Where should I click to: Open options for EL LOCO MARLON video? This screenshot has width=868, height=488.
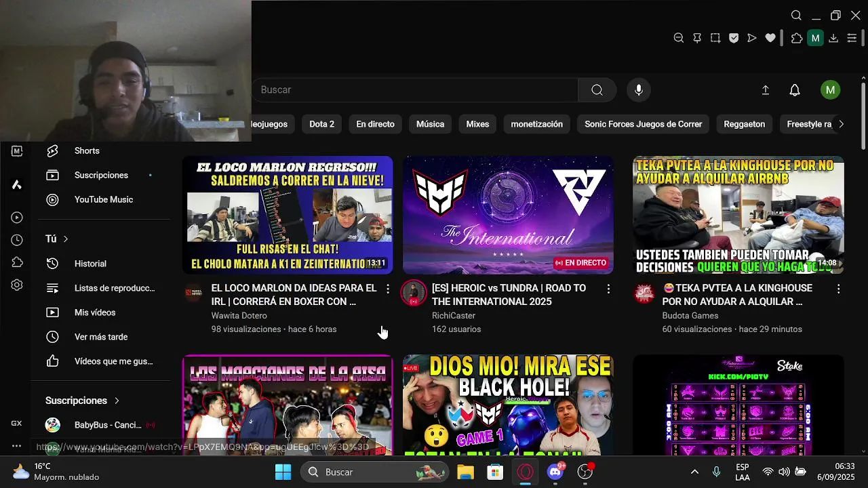[387, 289]
